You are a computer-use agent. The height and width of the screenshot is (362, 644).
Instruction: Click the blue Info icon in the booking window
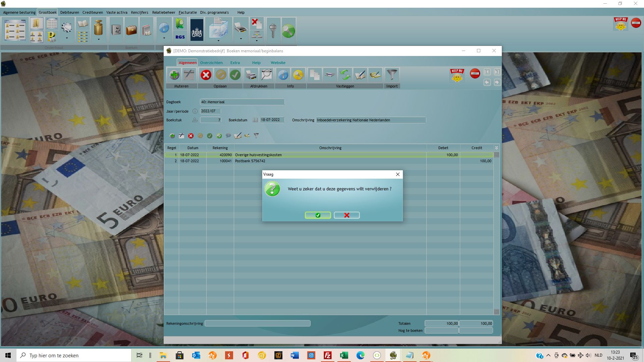(x=283, y=75)
